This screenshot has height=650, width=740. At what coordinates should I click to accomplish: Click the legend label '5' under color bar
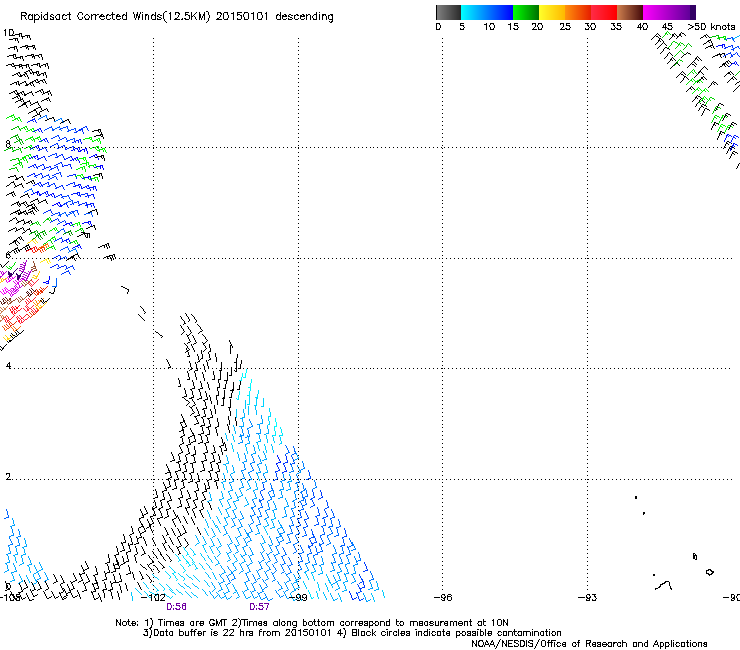(462, 27)
